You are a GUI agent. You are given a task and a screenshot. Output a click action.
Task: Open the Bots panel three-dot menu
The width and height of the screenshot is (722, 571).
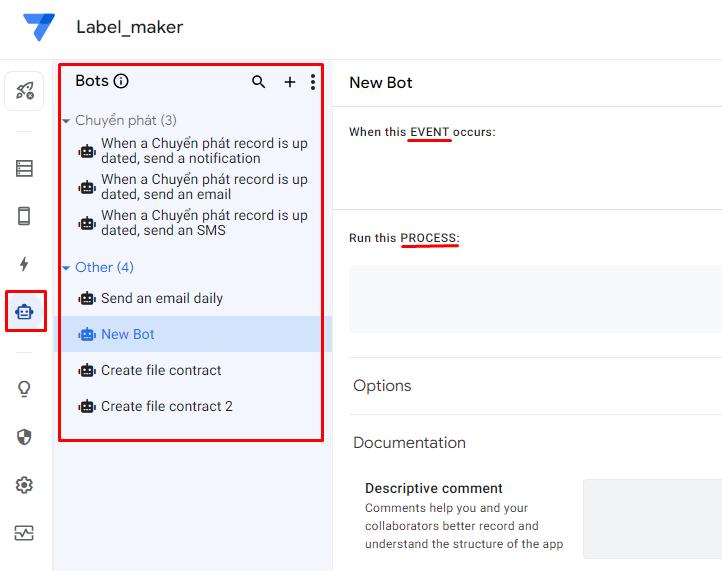pos(313,82)
